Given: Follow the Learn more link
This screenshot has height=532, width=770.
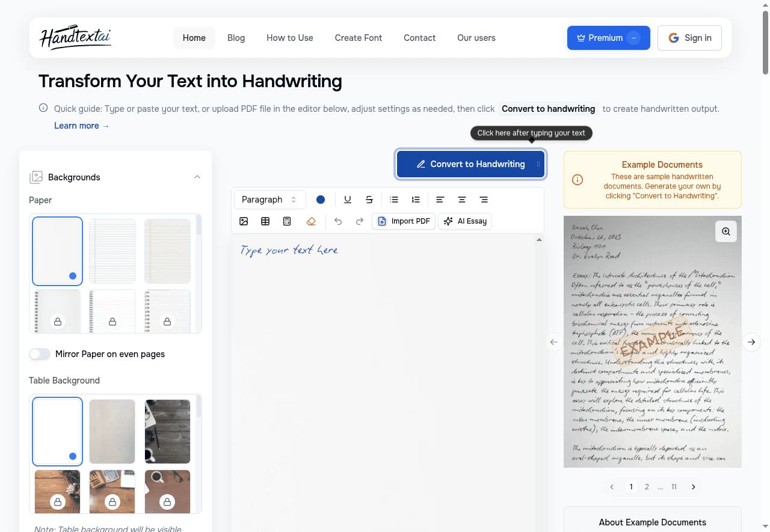Looking at the screenshot, I should click(82, 126).
